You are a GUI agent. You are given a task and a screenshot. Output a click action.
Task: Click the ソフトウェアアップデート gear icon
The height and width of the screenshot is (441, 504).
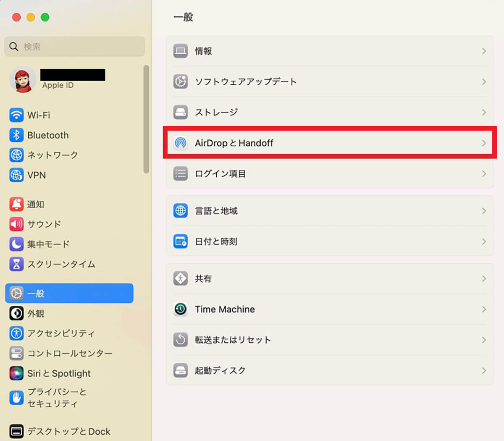tap(181, 81)
